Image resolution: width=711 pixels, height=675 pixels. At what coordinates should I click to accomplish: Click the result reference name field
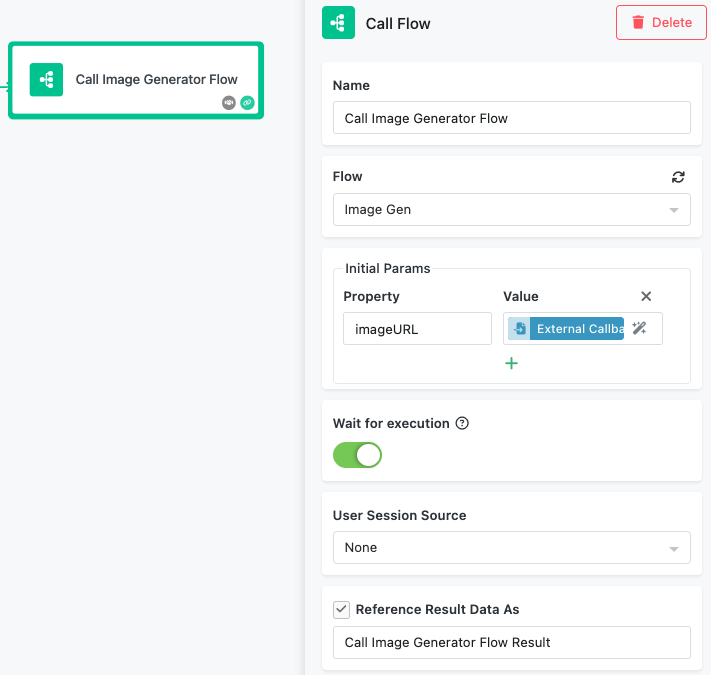(x=511, y=642)
